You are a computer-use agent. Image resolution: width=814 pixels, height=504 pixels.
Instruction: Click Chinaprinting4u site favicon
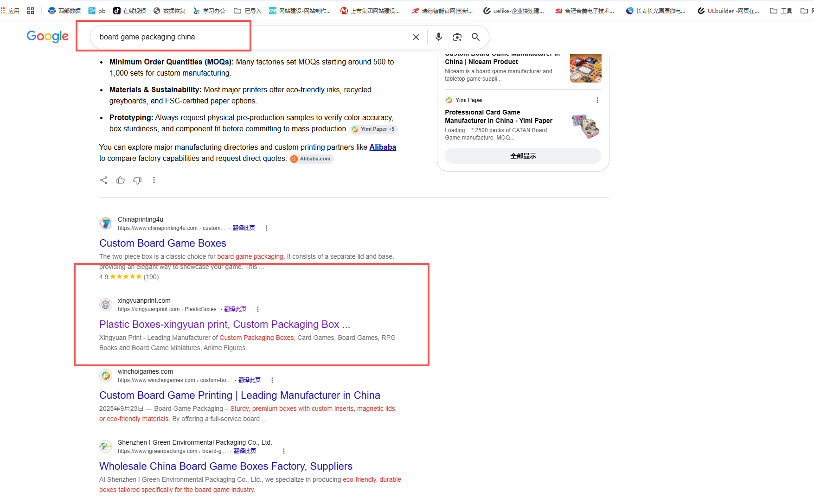pyautogui.click(x=106, y=223)
